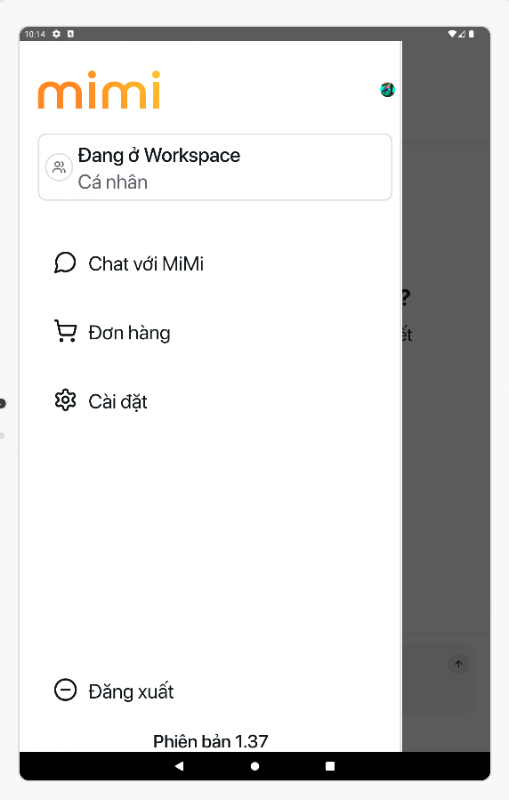Viewport: 509px width, 800px height.
Task: Select the Cá nhân workspace label
Action: pyautogui.click(x=113, y=182)
